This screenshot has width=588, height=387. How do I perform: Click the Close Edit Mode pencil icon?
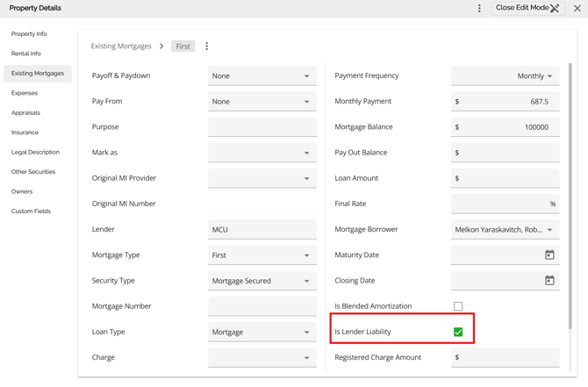click(555, 9)
